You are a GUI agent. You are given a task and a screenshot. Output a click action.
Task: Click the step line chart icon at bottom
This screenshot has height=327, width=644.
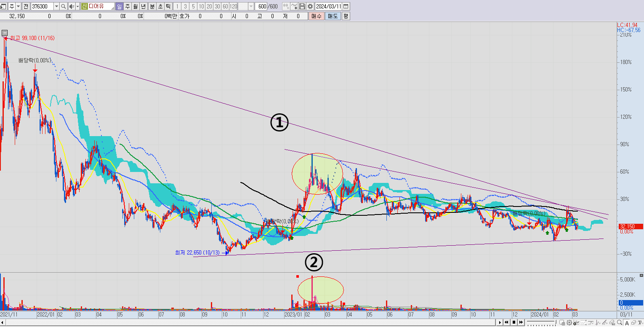tap(591, 323)
